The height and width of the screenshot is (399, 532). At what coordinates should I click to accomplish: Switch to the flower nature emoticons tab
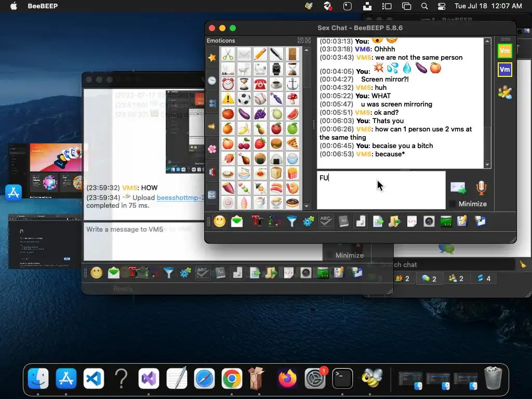coord(212,149)
